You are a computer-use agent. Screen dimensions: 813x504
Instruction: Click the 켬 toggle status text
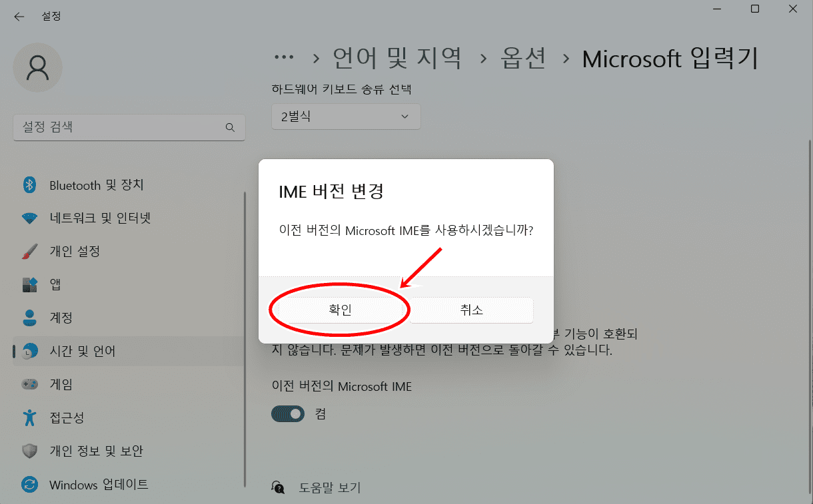(x=321, y=414)
